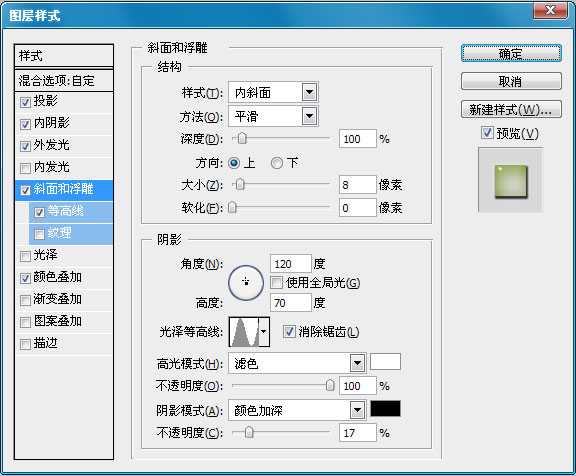This screenshot has width=576, height=476.
Task: Click the green style preview thumbnail
Action: click(511, 181)
